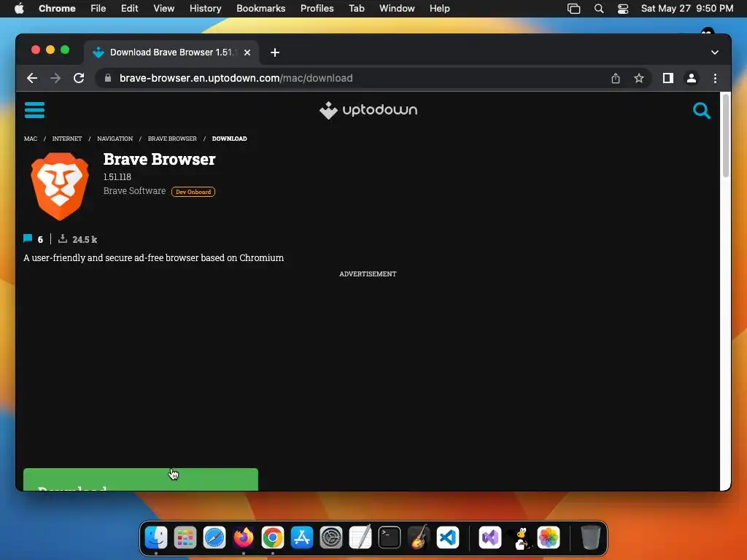Click the Uptodown search magnifier icon
Screen dimensions: 747x560
click(701, 111)
